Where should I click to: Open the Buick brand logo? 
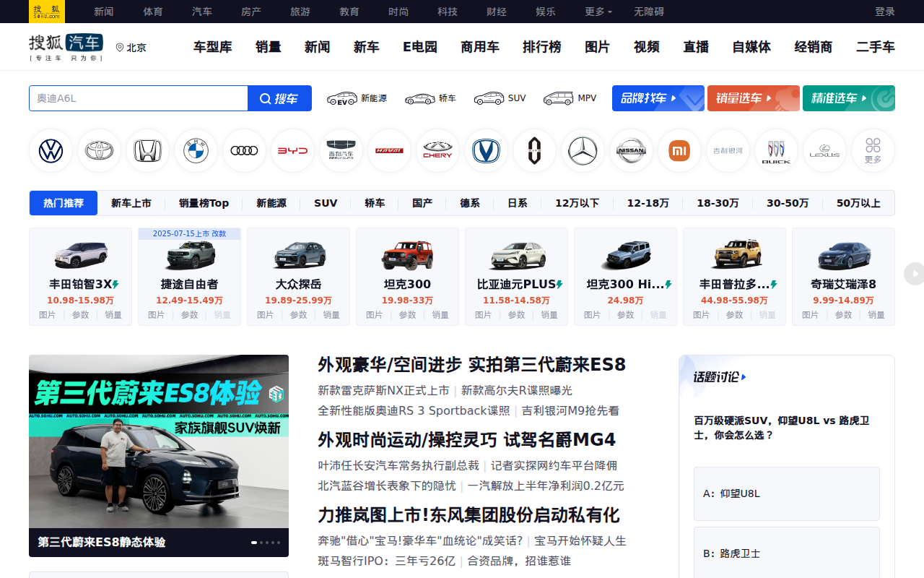[x=777, y=151]
